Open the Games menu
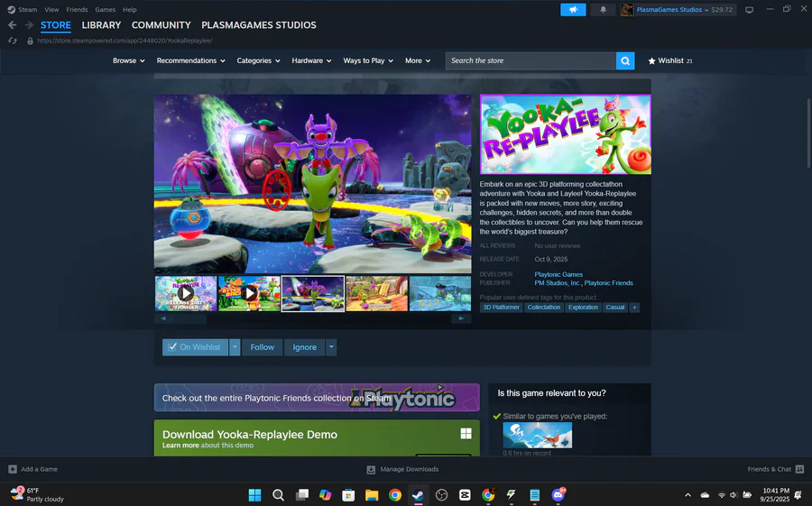This screenshot has width=812, height=506. [106, 9]
